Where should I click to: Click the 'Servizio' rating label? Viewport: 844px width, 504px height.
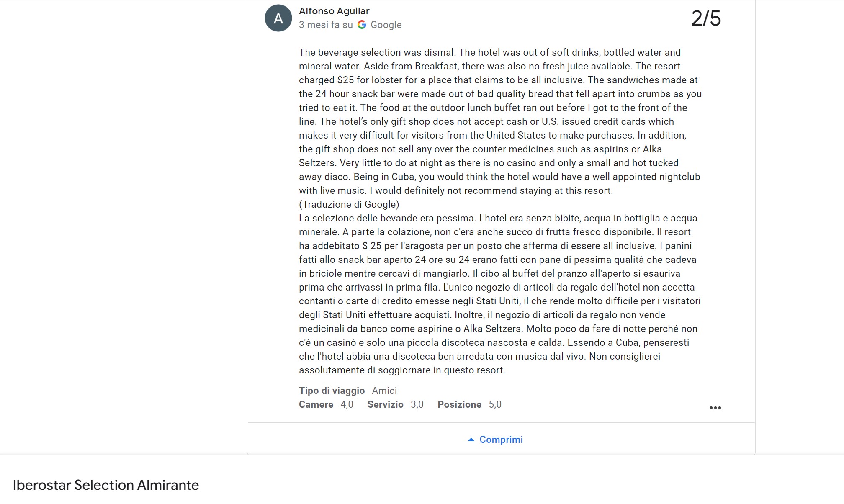[385, 404]
